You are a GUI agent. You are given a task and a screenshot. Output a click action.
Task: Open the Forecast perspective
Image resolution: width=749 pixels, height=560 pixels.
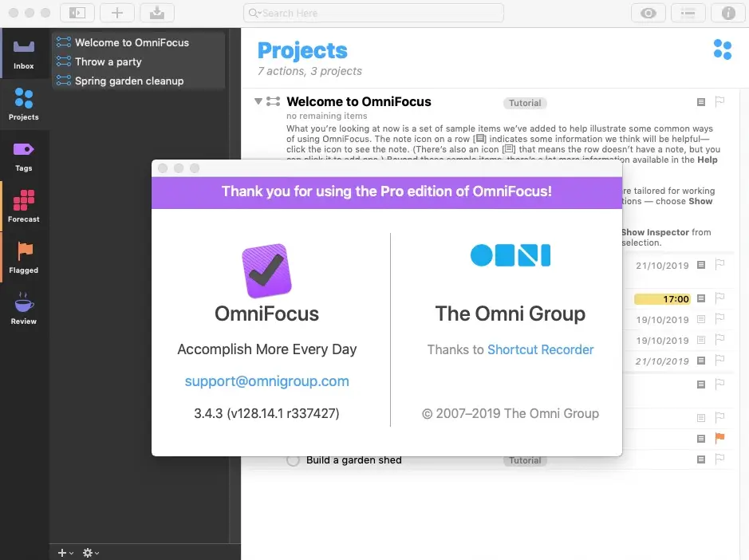(x=24, y=207)
